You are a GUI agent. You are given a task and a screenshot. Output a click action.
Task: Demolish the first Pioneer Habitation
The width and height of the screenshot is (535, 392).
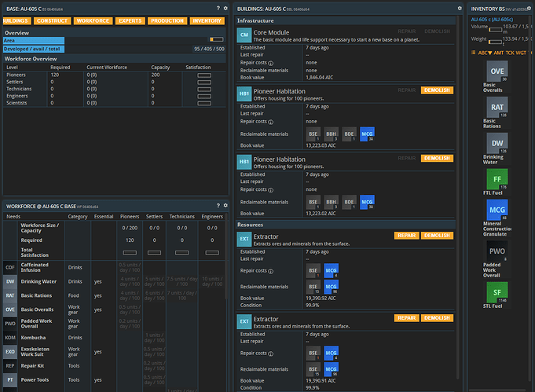click(x=437, y=90)
